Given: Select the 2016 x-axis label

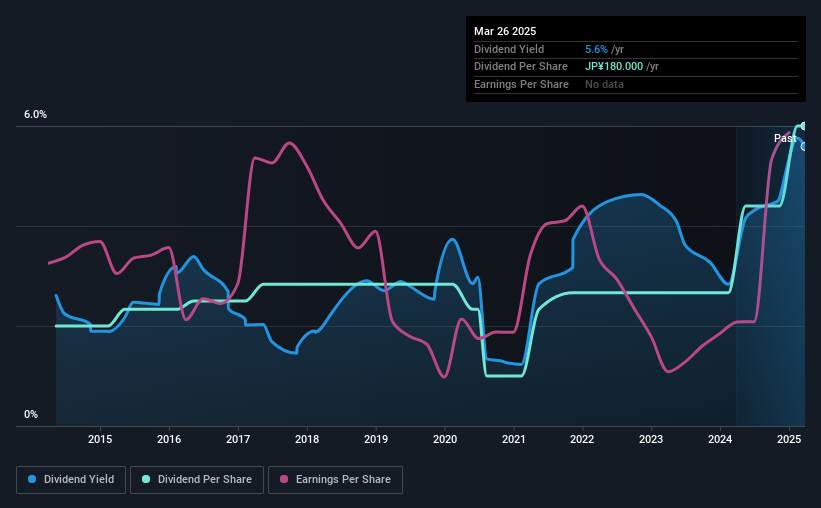Looking at the screenshot, I should (x=169, y=439).
